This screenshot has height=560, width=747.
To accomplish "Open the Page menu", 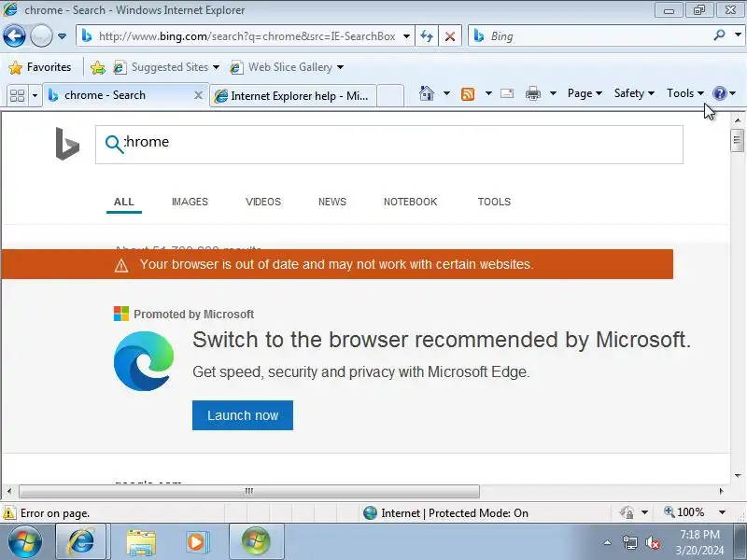I will (585, 93).
